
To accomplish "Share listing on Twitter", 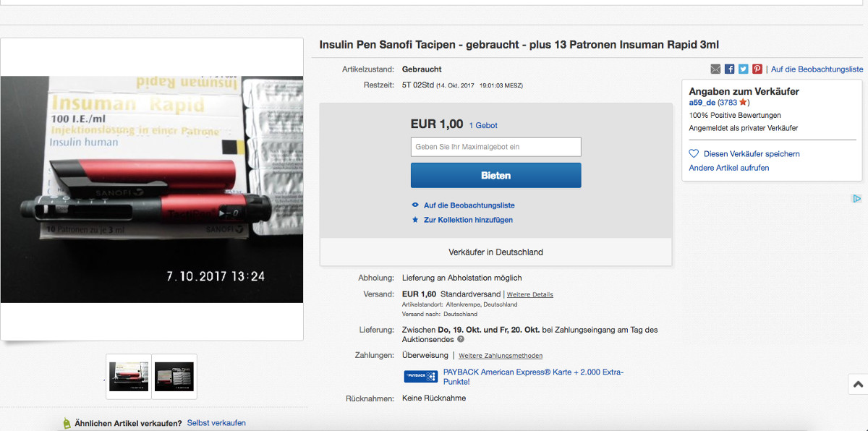I will coord(744,69).
